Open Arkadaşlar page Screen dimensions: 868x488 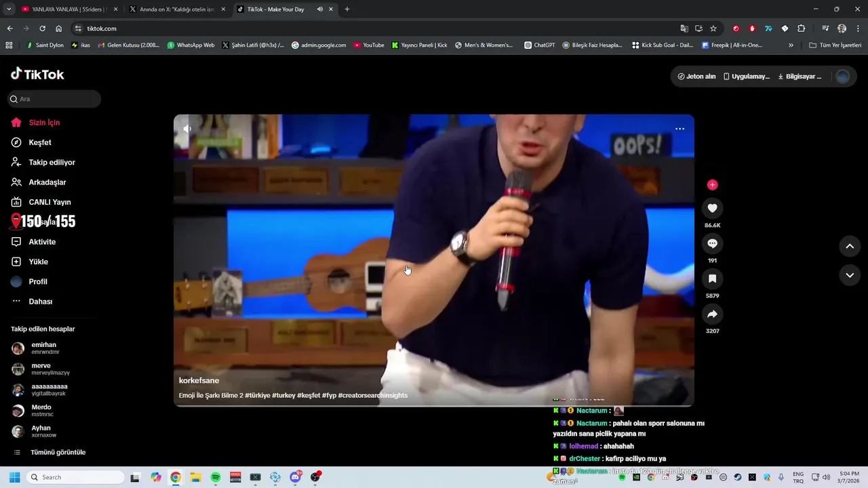(47, 182)
